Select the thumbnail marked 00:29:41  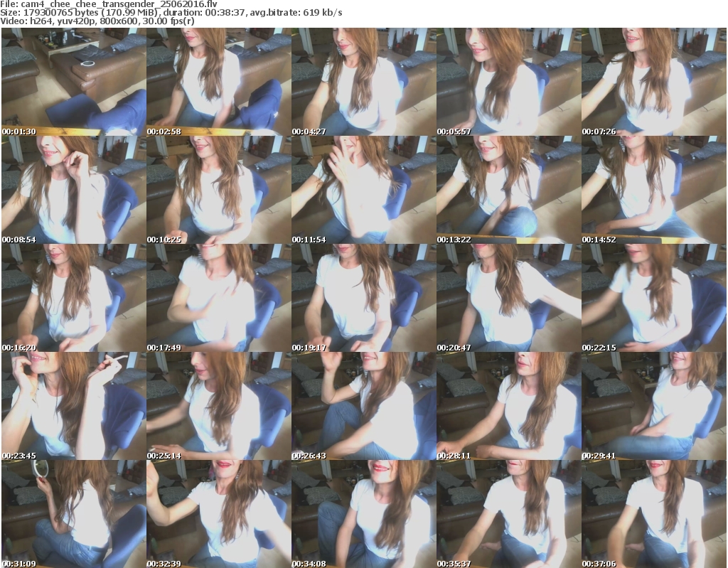(654, 407)
